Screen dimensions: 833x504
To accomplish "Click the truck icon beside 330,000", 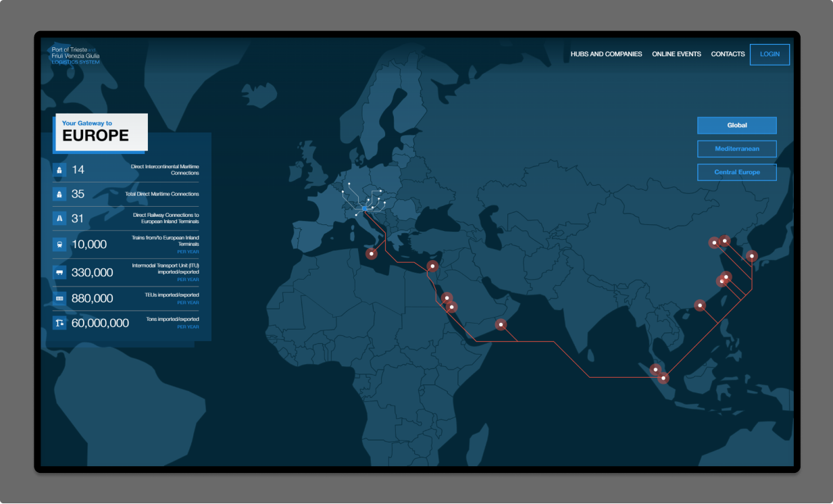I will coord(59,272).
